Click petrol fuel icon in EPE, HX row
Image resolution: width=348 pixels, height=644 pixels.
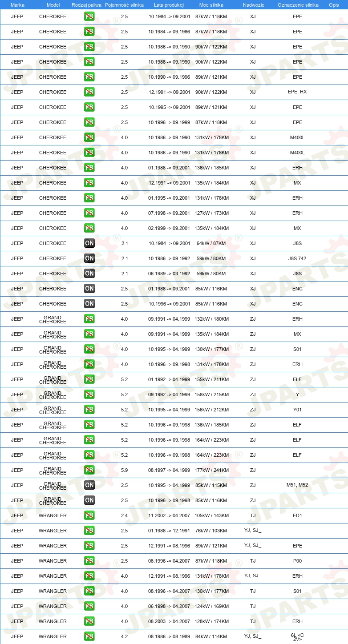coord(89,92)
